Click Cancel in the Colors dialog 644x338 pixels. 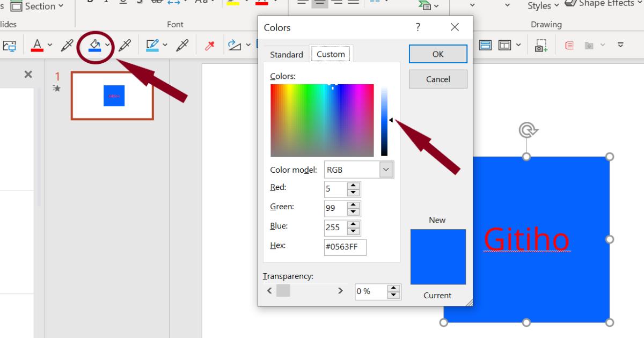[438, 79]
